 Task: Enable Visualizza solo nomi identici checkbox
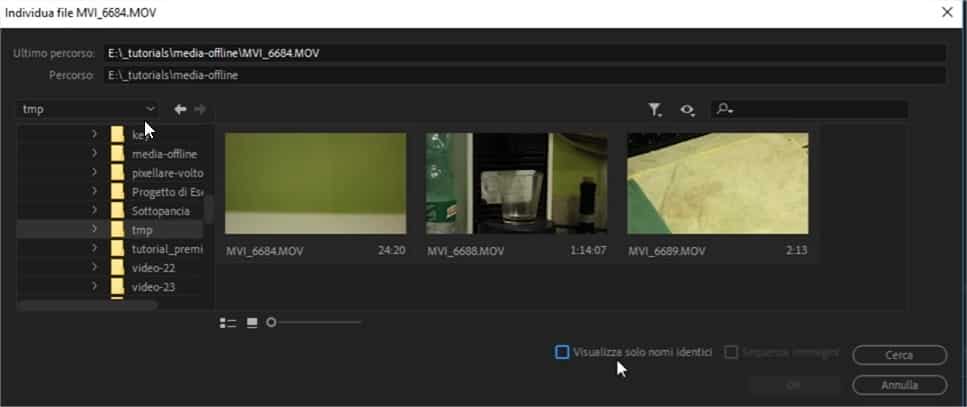[562, 352]
